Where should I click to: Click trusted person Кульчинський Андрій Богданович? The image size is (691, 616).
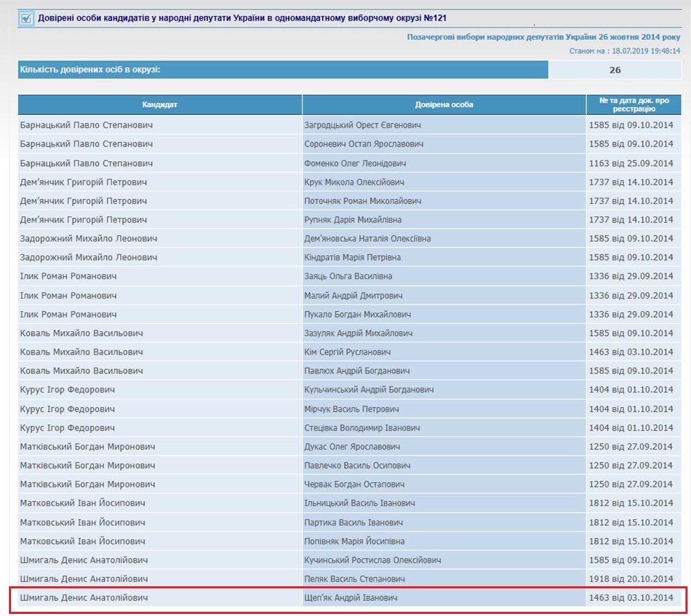click(x=369, y=390)
